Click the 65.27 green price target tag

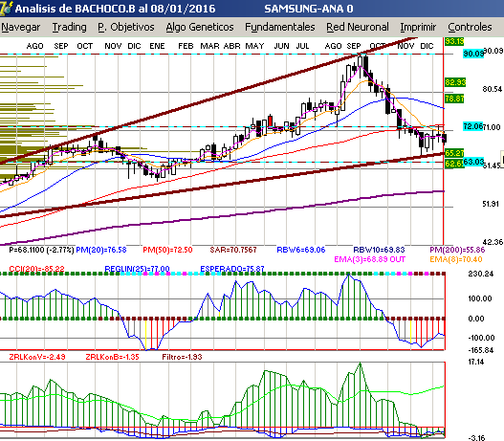pos(454,153)
